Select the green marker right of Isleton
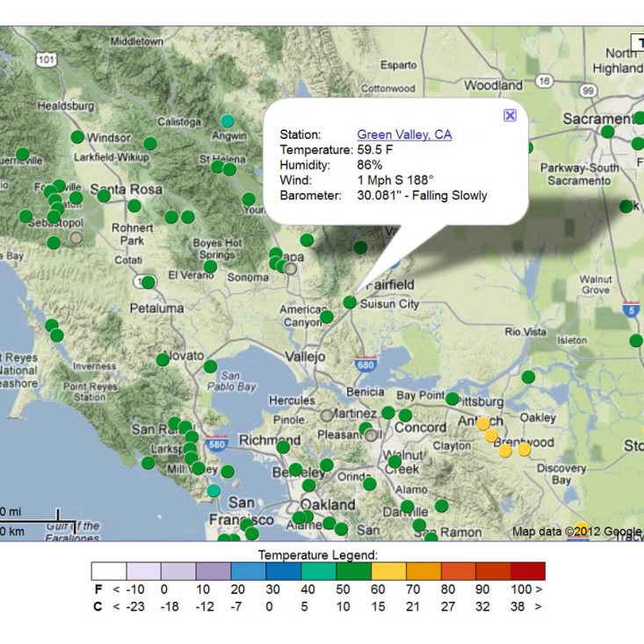644x644 pixels. pos(636,341)
